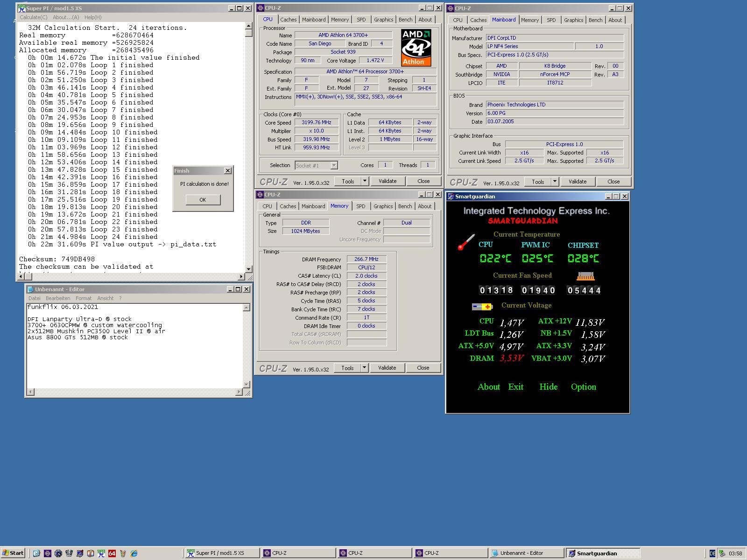Open Tools dropdown arrow in CPU-Z Memory window
The width and height of the screenshot is (747, 560).
pos(364,368)
